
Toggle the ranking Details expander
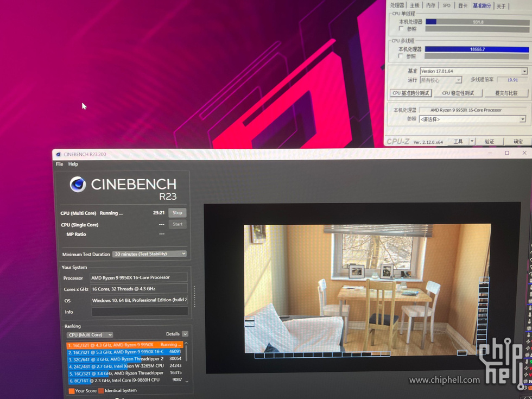click(185, 334)
